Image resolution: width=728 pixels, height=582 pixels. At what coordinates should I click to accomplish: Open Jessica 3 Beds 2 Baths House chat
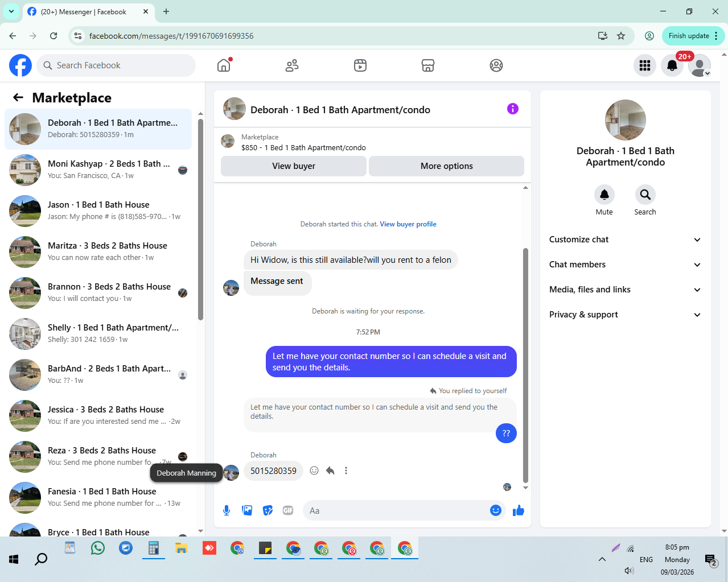[x=98, y=416]
